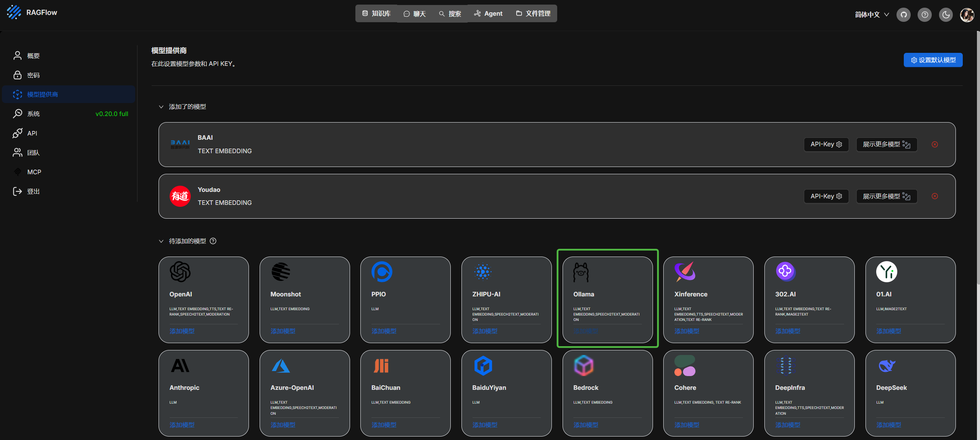Image resolution: width=980 pixels, height=440 pixels.
Task: Click the Azure-OpenAI logo icon
Action: [x=281, y=366]
